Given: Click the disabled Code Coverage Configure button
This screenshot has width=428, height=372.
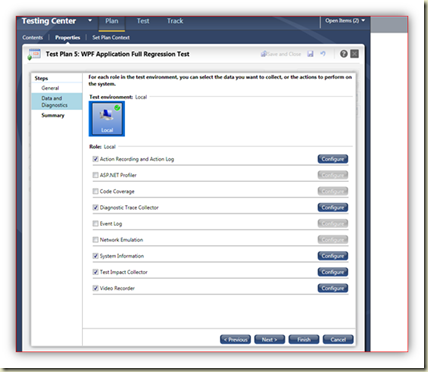Looking at the screenshot, I should pyautogui.click(x=333, y=191).
